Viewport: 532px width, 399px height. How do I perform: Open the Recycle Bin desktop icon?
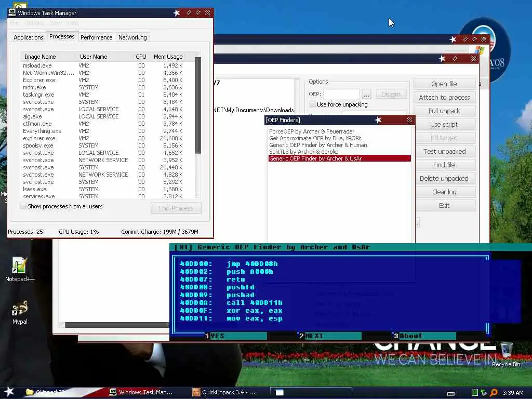point(506,354)
